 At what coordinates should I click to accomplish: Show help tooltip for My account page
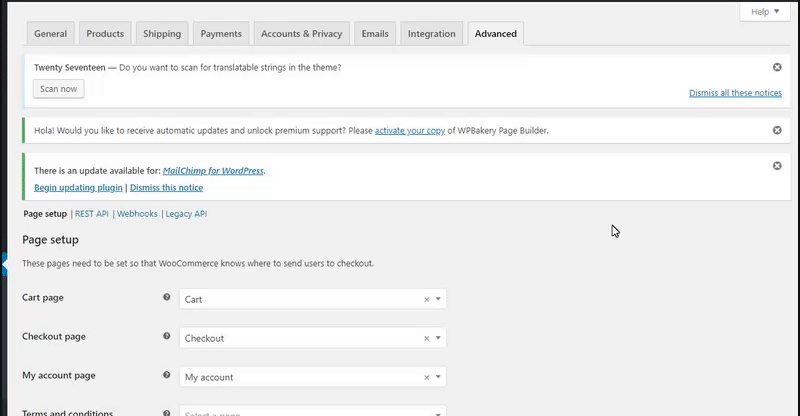[x=167, y=376]
